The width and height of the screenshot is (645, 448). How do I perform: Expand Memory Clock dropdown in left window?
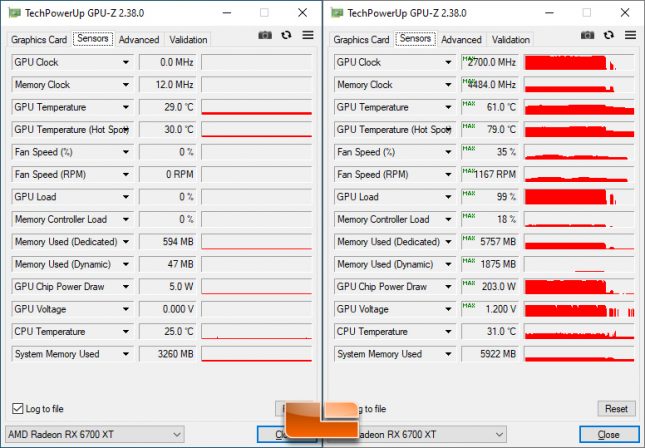coord(126,85)
